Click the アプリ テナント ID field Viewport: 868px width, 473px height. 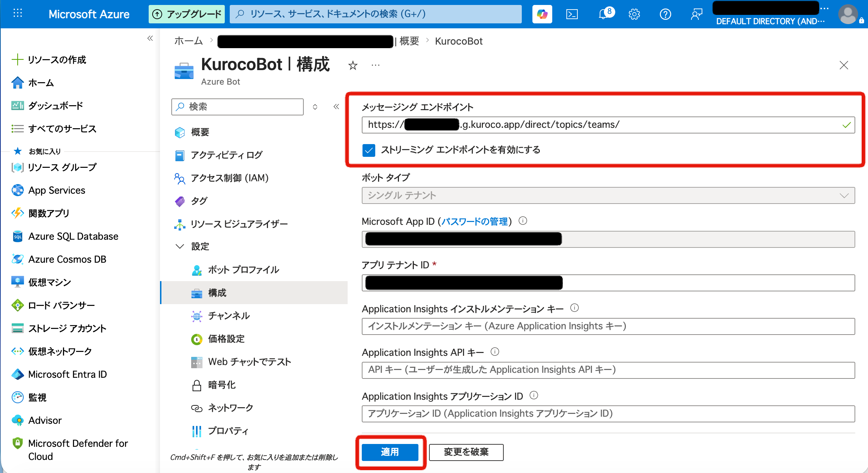pos(608,283)
